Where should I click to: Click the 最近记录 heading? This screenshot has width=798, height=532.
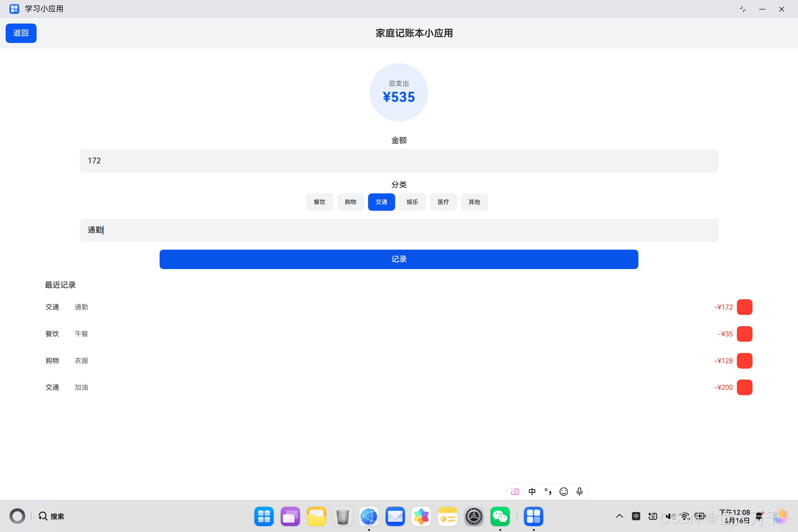tap(60, 285)
